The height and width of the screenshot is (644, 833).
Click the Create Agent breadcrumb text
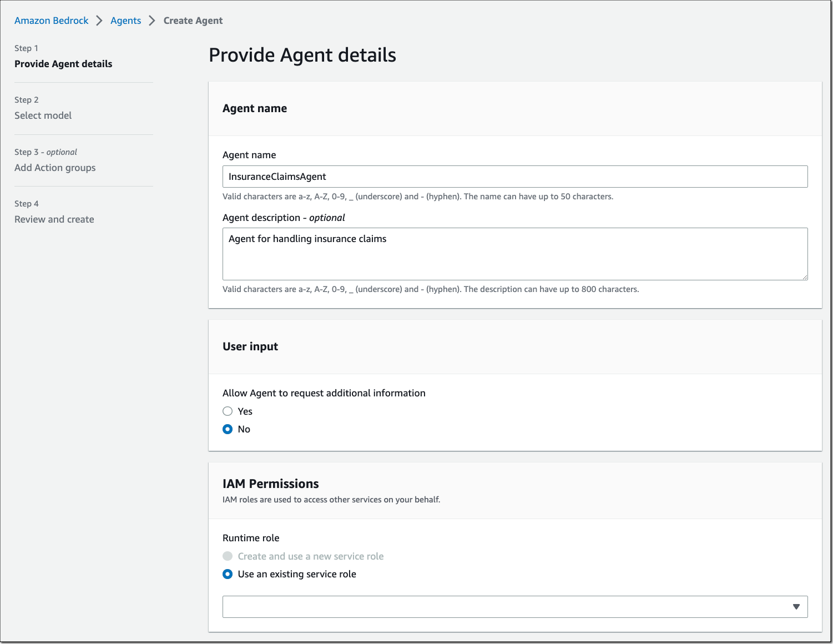[x=193, y=20]
